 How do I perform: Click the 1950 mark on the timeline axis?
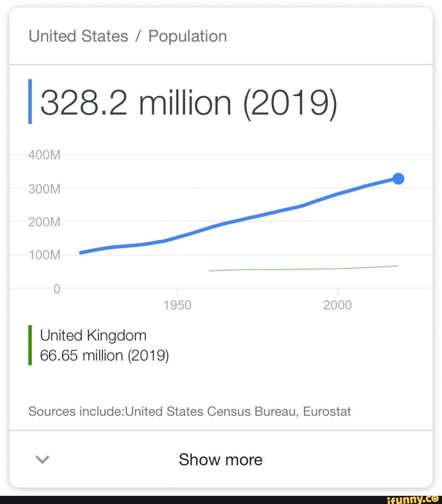[177, 304]
